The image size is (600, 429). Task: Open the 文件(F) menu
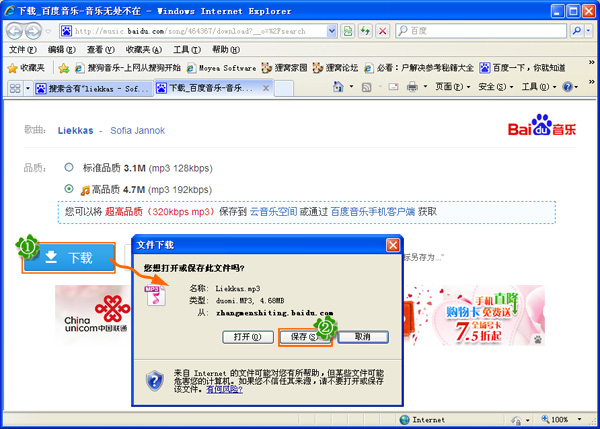point(22,49)
